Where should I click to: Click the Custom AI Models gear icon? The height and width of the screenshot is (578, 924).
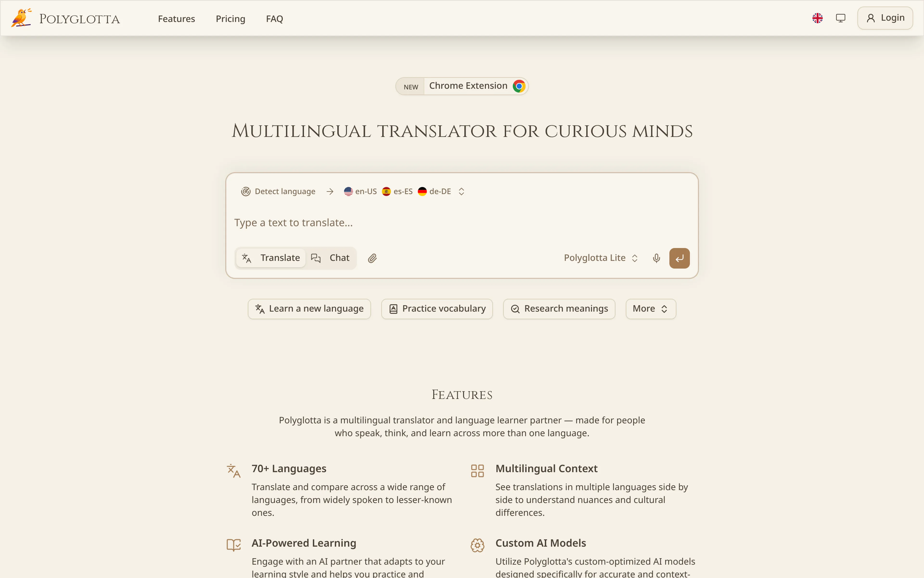(477, 545)
